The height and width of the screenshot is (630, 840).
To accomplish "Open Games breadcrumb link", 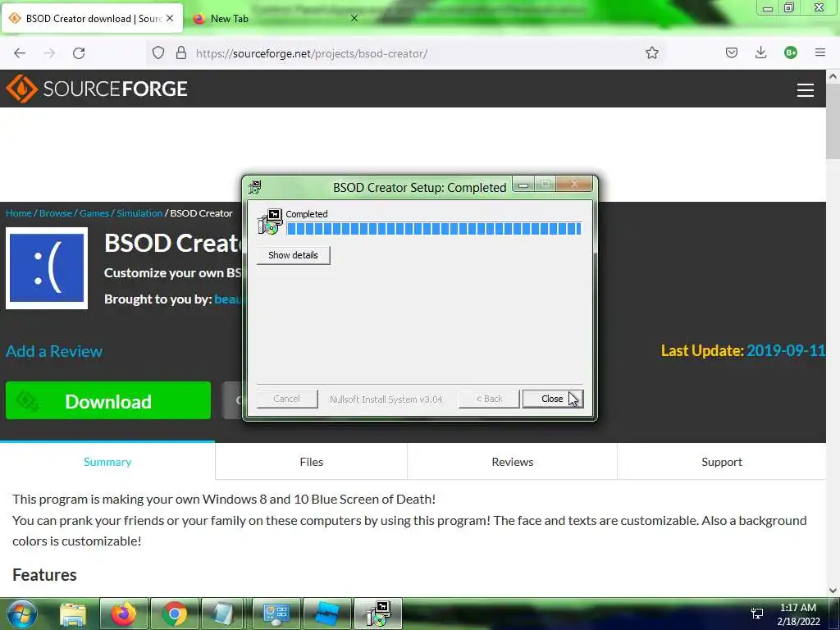I will click(94, 213).
